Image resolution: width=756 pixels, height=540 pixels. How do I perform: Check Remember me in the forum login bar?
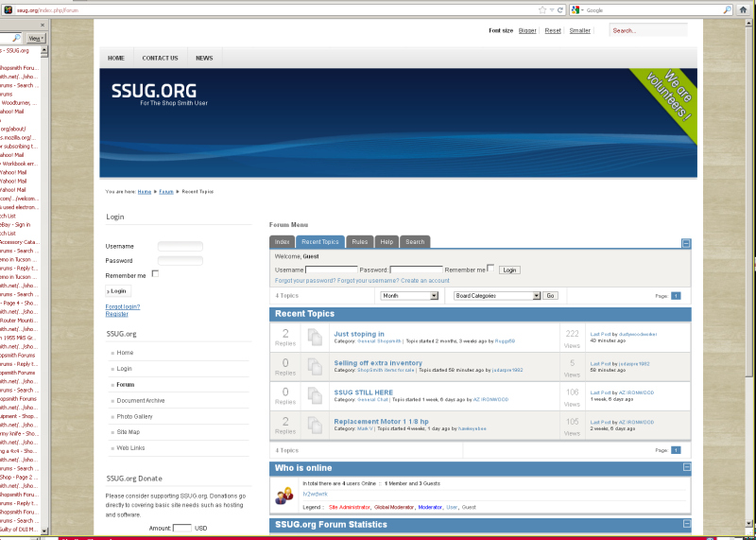click(x=490, y=268)
